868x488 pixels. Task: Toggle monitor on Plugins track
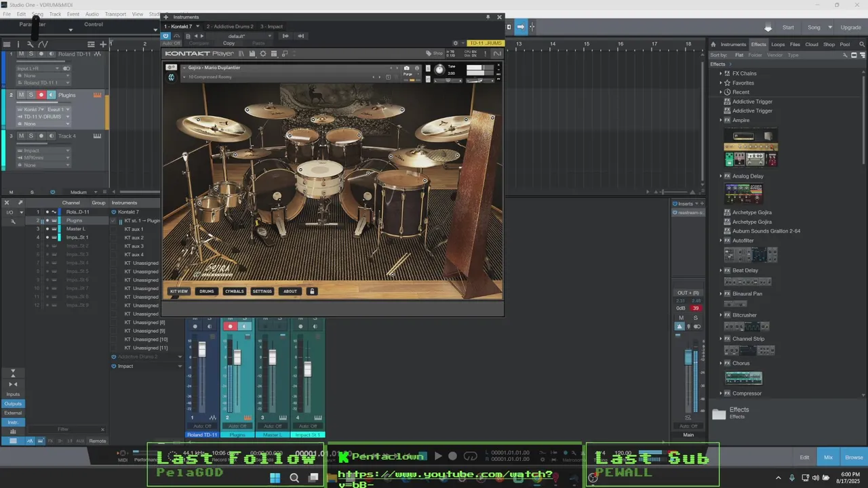[x=51, y=95]
